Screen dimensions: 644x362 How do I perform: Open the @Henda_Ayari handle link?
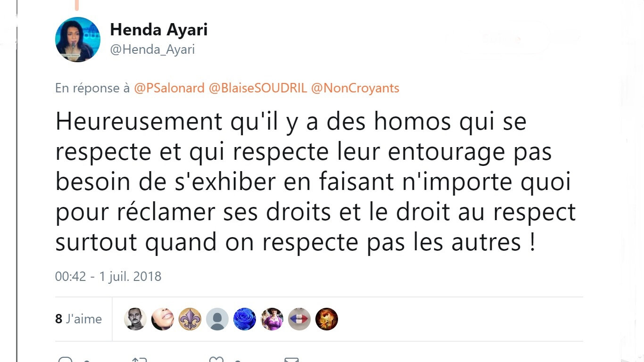152,49
